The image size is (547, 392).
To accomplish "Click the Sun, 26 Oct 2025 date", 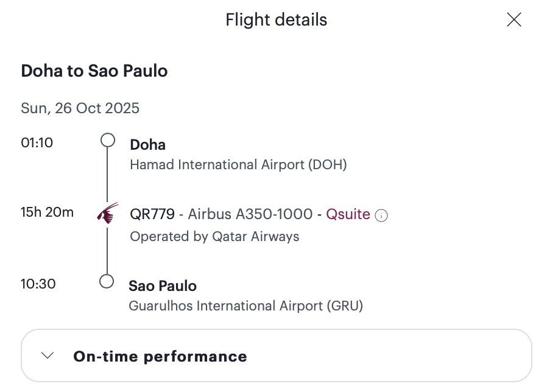I will pos(80,108).
